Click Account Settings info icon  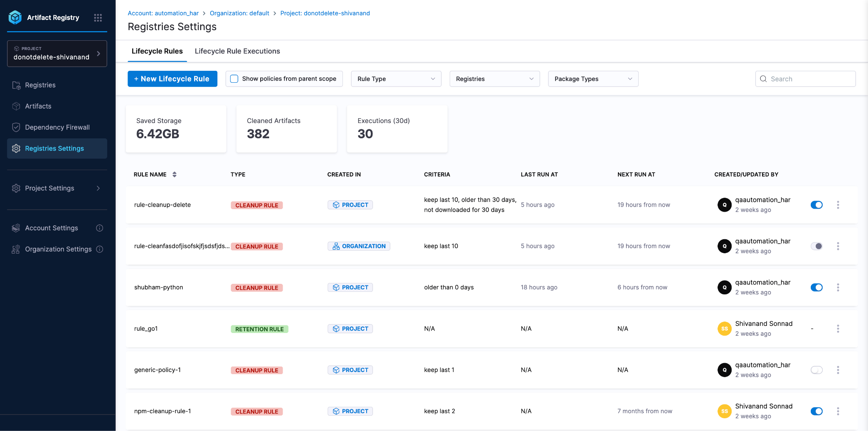[x=100, y=228]
